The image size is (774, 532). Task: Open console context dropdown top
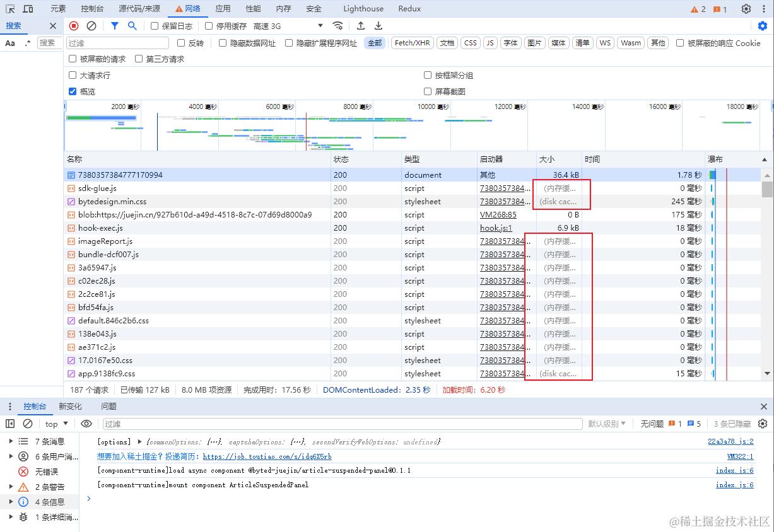(56, 424)
